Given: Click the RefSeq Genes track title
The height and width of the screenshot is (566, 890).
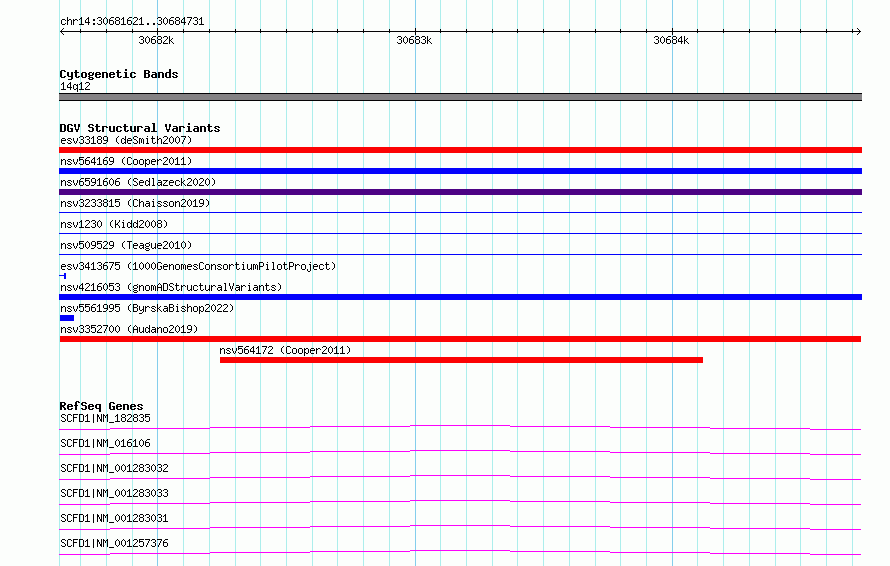Looking at the screenshot, I should click(x=101, y=406).
